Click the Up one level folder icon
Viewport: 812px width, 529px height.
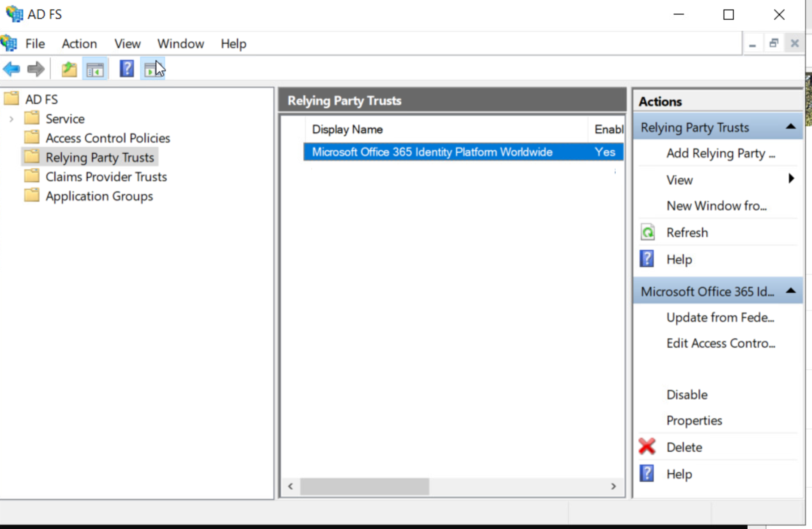(69, 69)
